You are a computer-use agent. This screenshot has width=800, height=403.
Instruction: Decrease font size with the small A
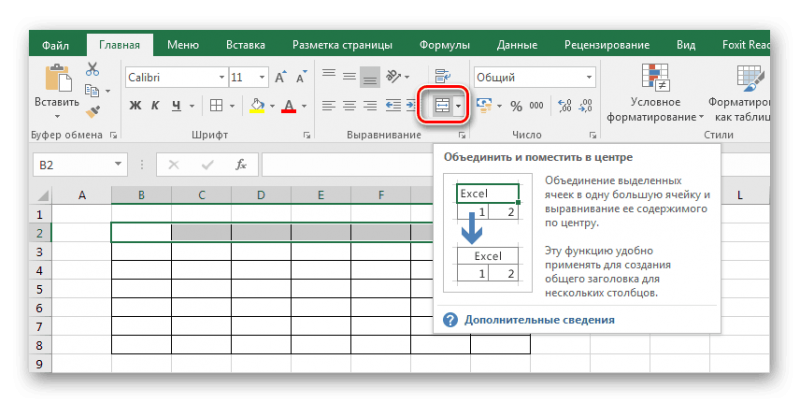[x=302, y=77]
